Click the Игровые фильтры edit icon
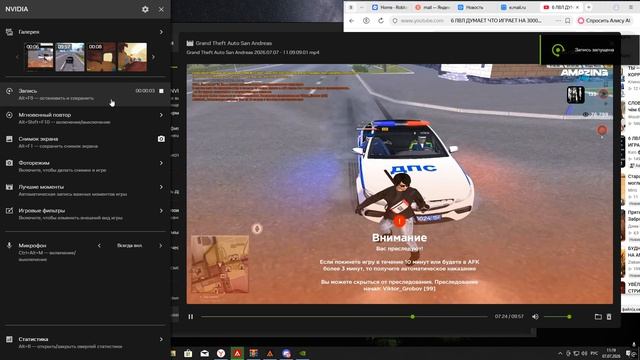Image resolution: width=640 pixels, height=360 pixels. tap(9, 211)
